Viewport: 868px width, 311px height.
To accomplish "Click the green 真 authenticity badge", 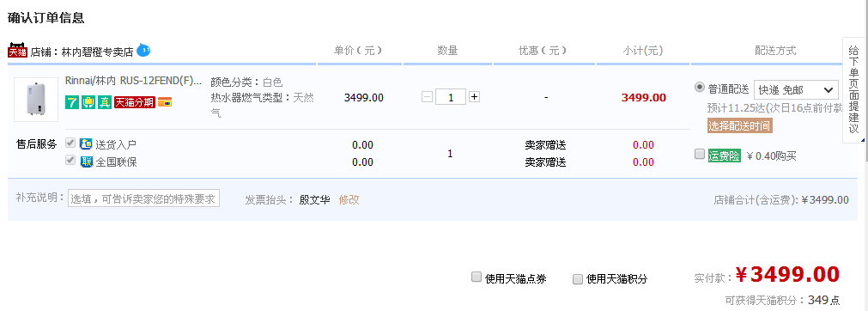I will pyautogui.click(x=105, y=102).
